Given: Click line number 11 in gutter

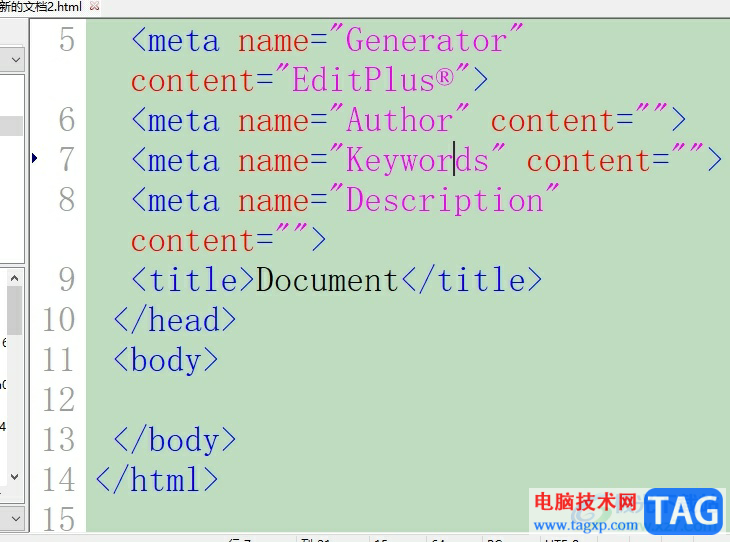Looking at the screenshot, I should (59, 360).
